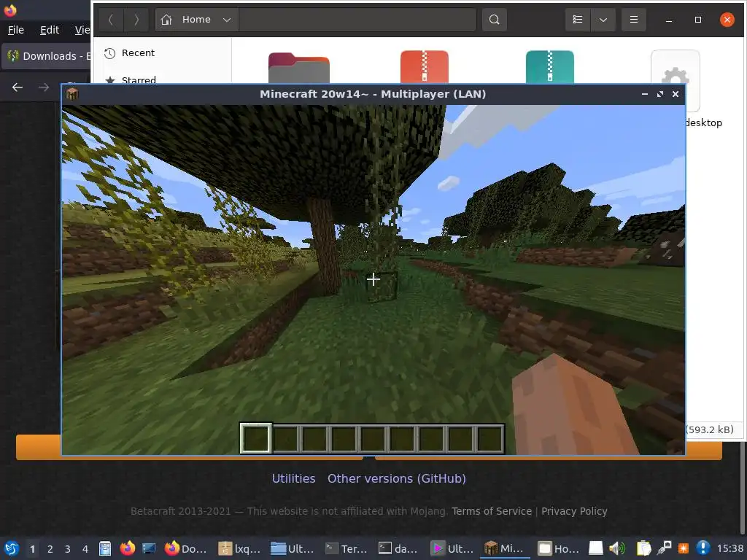This screenshot has width=747, height=560.
Task: Switch to workspace 1
Action: pos(32,549)
